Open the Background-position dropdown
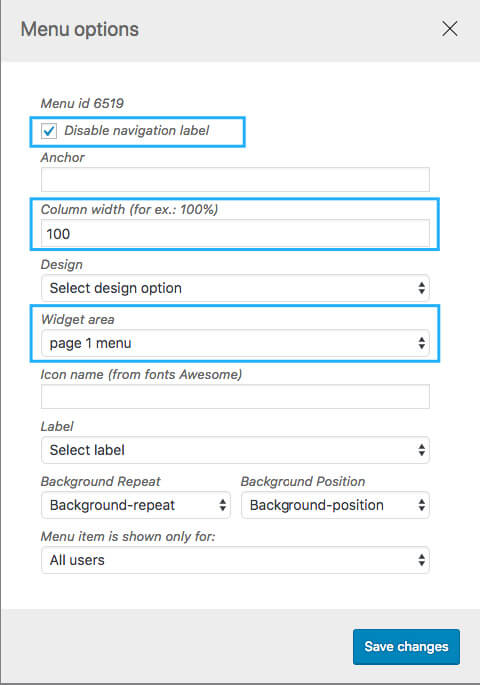480x685 pixels. pos(335,505)
